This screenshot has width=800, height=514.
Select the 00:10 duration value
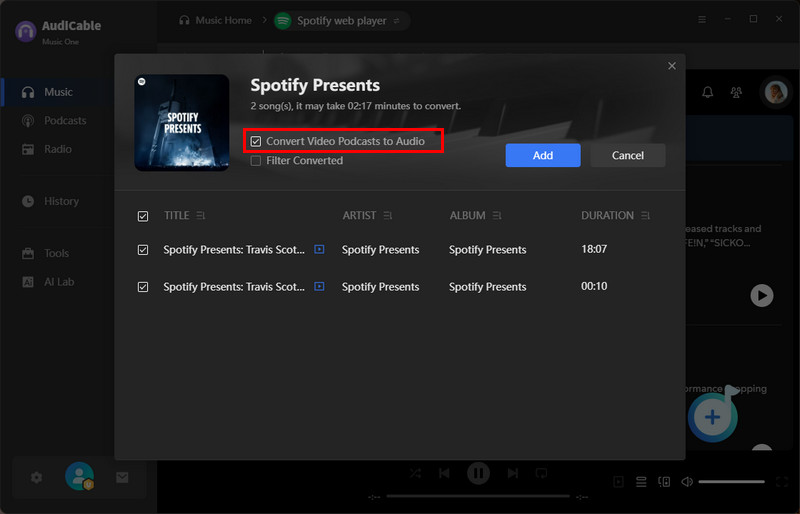pyautogui.click(x=594, y=286)
